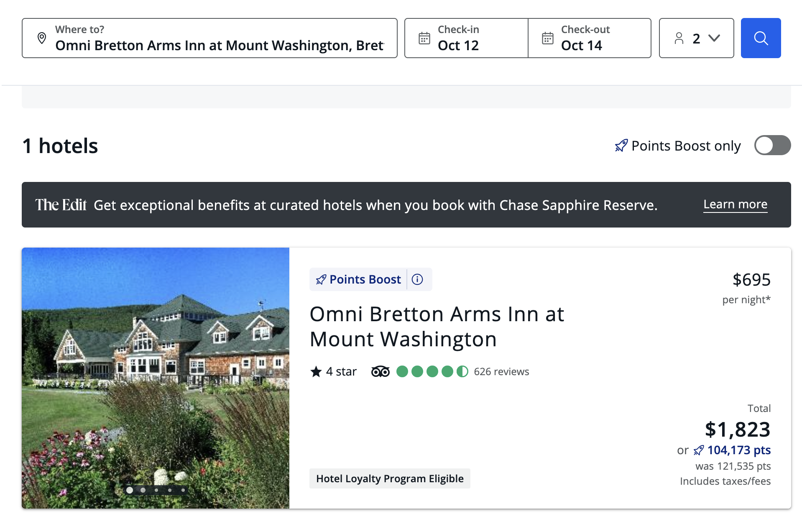The image size is (802, 532).
Task: Click the guests person icon
Action: tap(679, 38)
